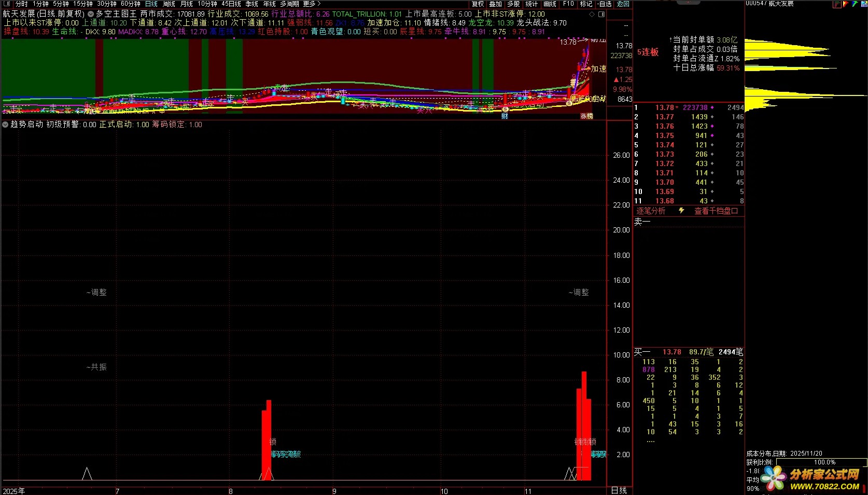This screenshot has width=868, height=495.
Task: Click the 日线 label at bottom axis corner
Action: click(x=619, y=490)
